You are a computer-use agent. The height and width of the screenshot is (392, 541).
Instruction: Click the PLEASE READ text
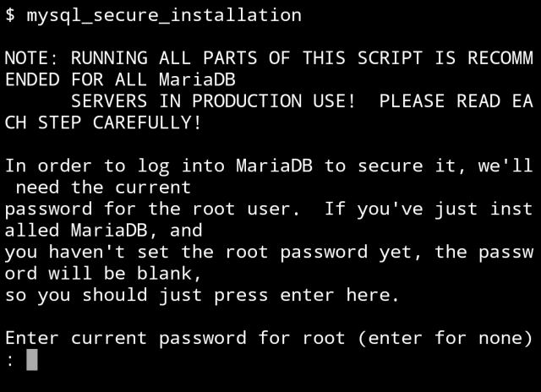440,101
